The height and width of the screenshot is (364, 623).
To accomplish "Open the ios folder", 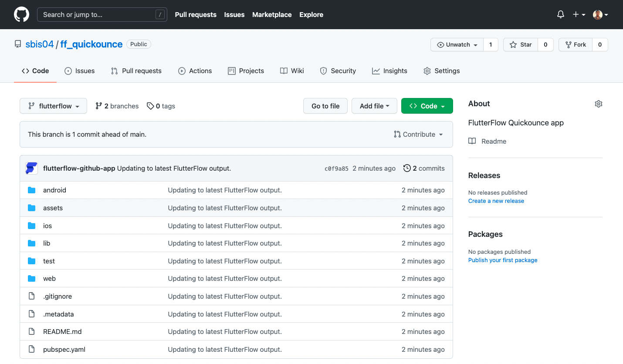I will [x=47, y=226].
